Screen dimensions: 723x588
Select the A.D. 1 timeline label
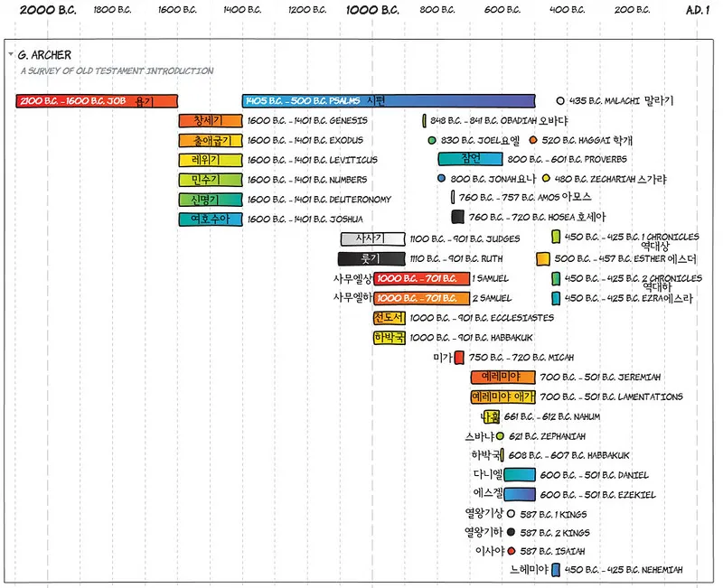[696, 11]
